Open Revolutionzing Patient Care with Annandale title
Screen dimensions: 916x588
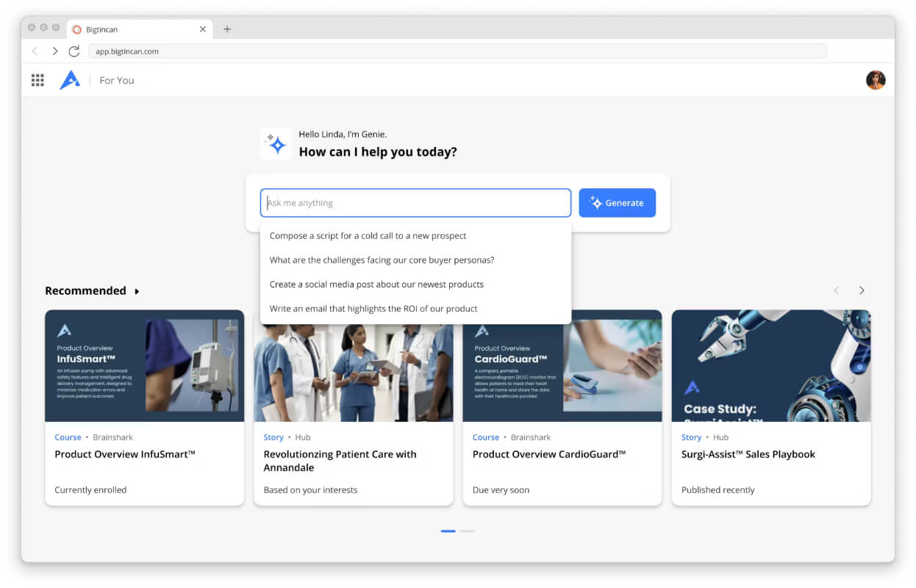[340, 461]
